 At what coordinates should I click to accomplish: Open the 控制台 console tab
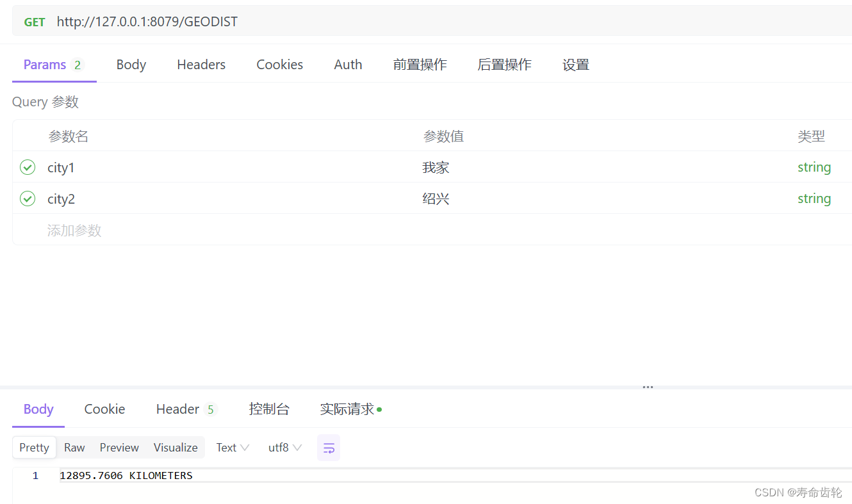(x=269, y=409)
